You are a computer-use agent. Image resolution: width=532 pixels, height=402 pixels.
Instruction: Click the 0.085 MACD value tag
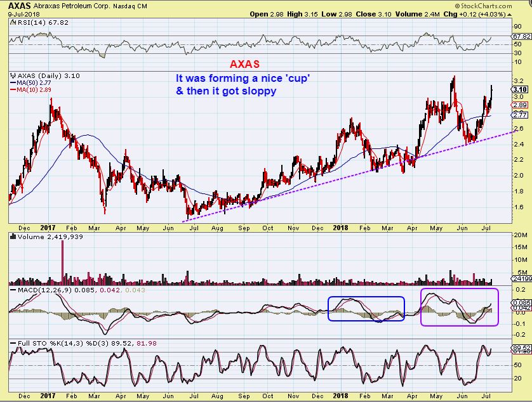(522, 302)
